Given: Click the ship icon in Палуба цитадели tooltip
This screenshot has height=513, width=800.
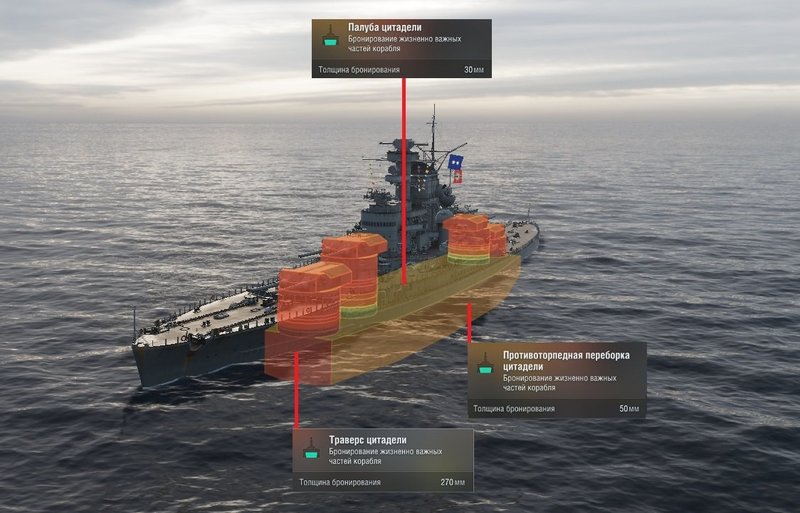Looking at the screenshot, I should click(x=331, y=37).
